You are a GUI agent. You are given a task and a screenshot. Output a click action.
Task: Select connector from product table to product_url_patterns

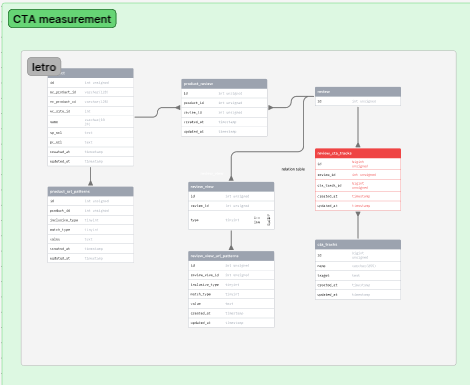[90, 176]
